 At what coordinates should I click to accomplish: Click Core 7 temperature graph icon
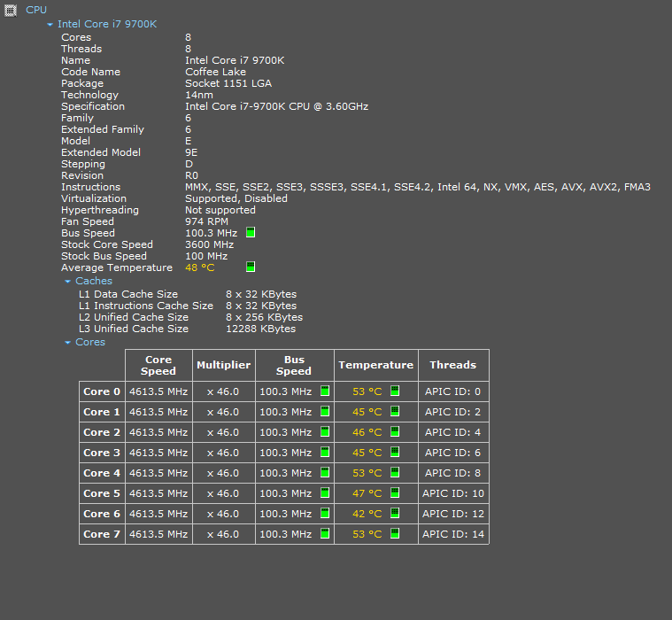395,533
